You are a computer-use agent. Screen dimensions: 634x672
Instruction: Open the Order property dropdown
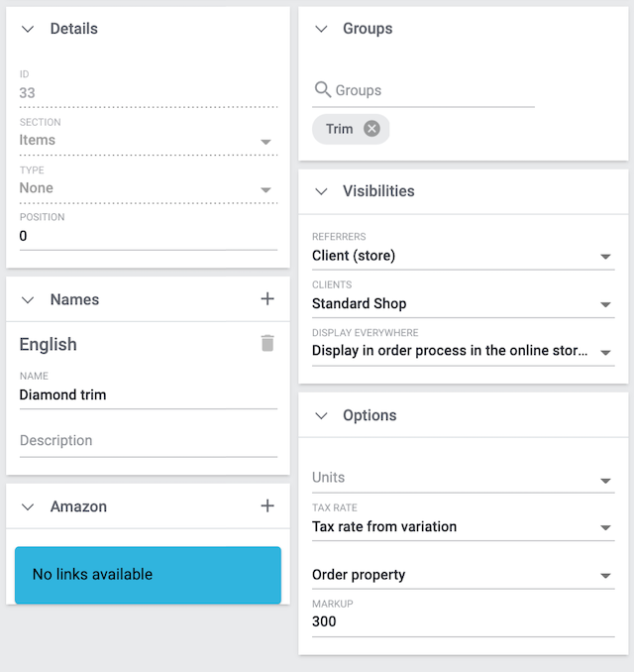[605, 576]
